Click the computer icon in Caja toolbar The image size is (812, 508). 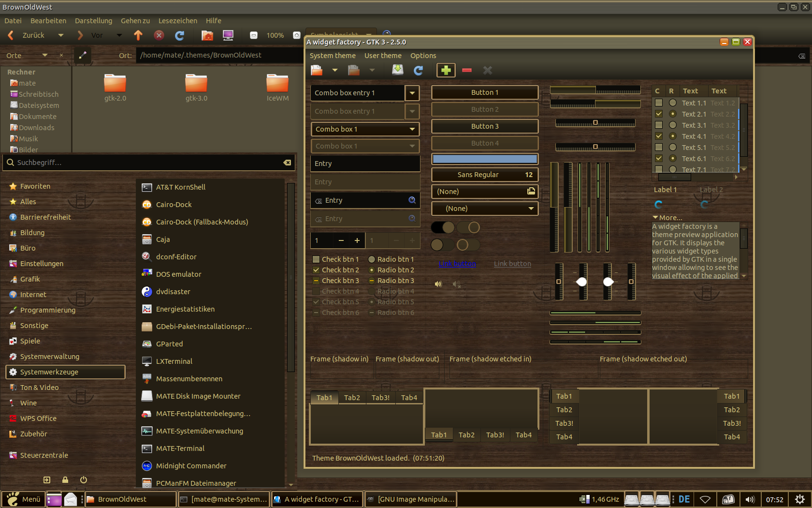(228, 35)
